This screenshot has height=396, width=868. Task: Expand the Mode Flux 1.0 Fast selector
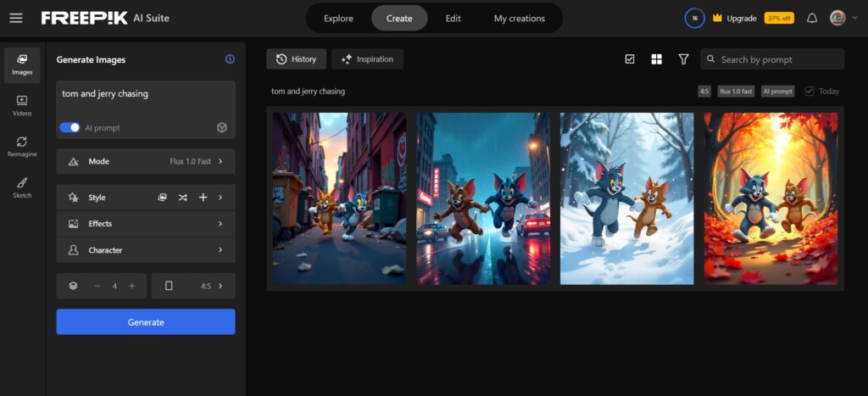pyautogui.click(x=146, y=161)
